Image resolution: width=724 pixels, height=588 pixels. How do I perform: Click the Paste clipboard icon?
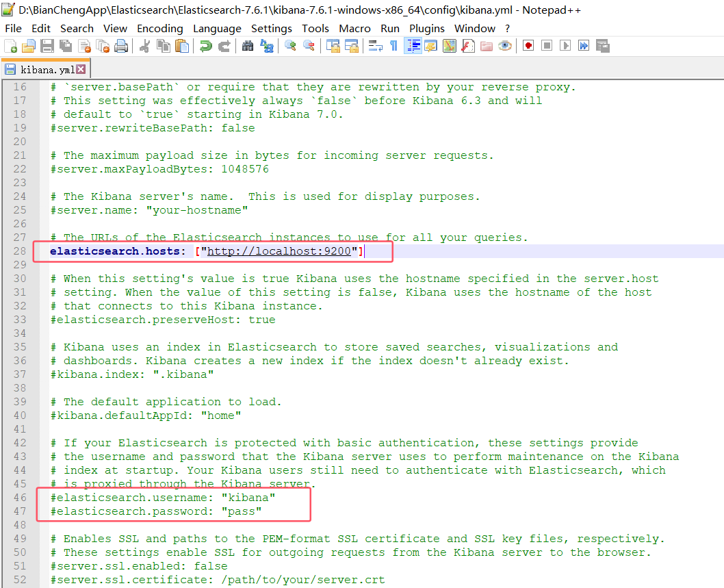coord(183,46)
